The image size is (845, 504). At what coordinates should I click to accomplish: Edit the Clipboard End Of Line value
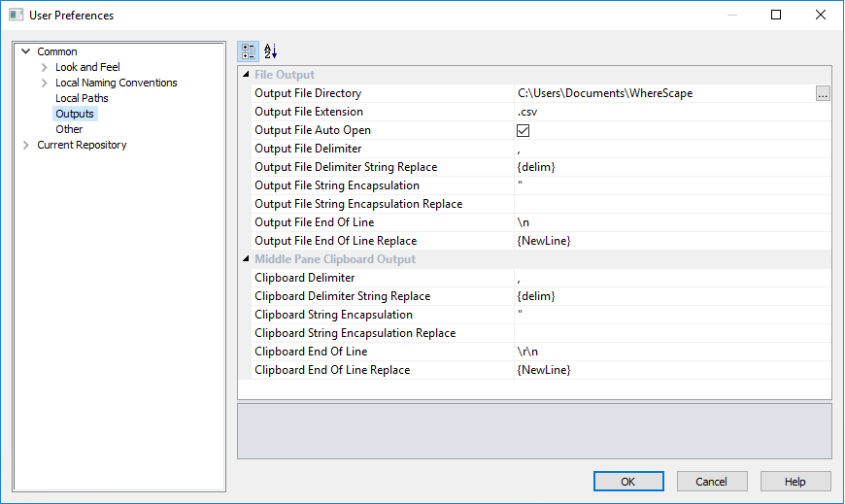tap(670, 352)
